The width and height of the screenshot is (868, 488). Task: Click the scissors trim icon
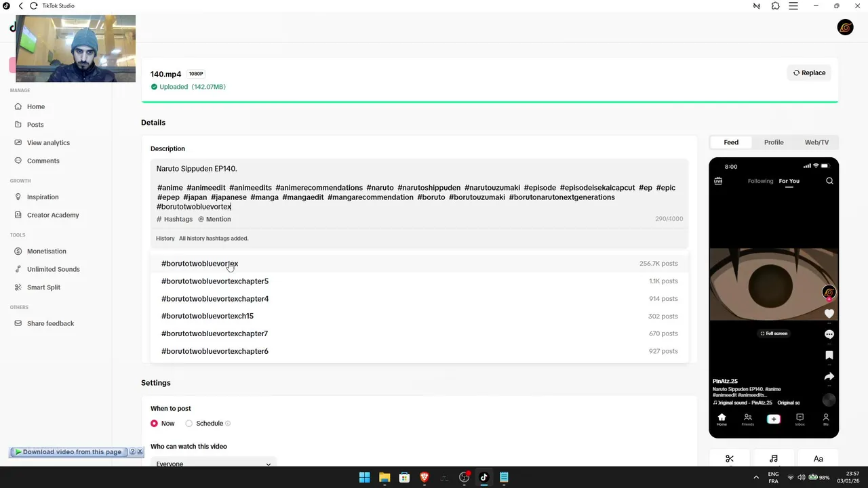730,459
